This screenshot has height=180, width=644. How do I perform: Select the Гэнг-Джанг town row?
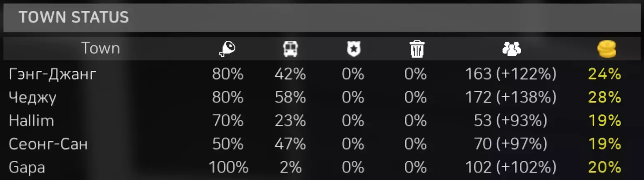tap(52, 74)
